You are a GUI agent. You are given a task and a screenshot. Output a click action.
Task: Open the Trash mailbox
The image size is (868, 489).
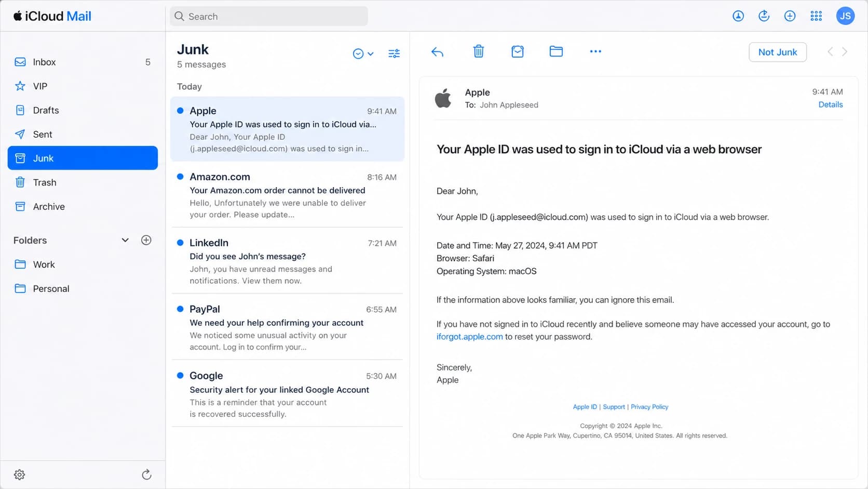click(83, 182)
